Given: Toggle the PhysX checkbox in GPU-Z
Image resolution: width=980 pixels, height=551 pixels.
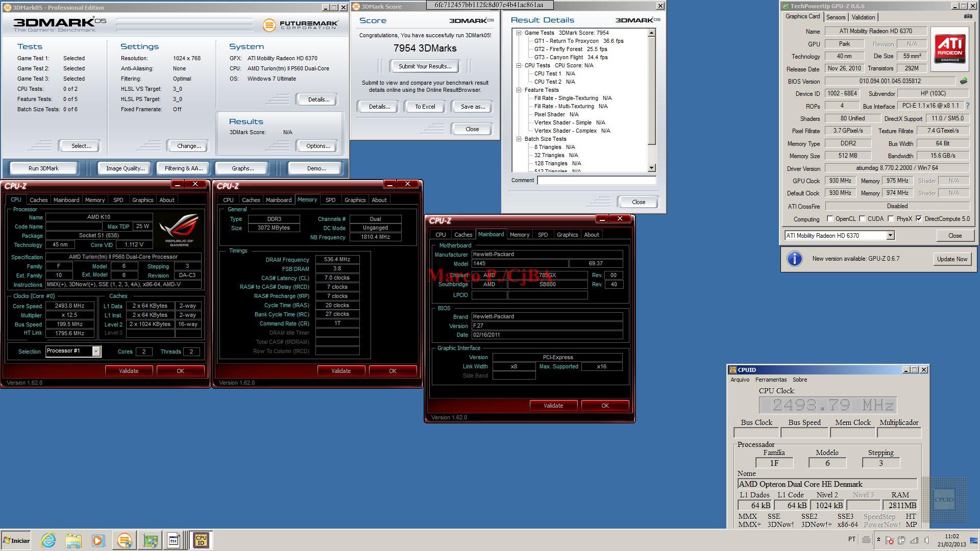Looking at the screenshot, I should click(891, 219).
